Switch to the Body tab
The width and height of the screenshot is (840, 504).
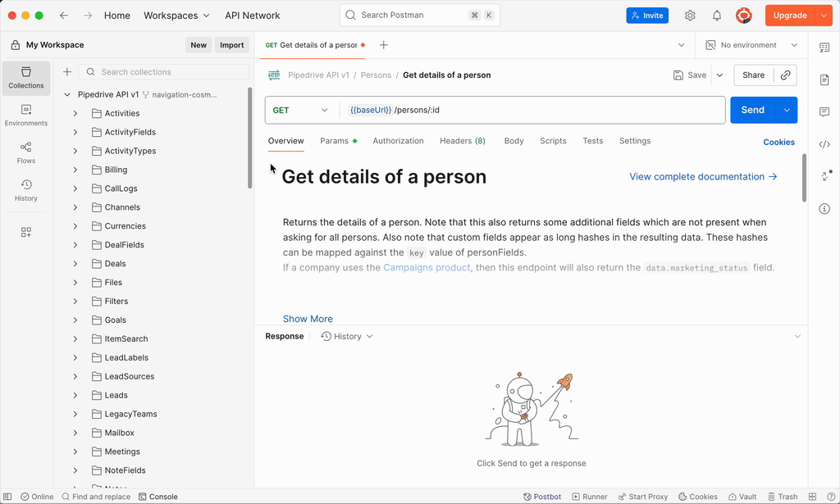(514, 141)
